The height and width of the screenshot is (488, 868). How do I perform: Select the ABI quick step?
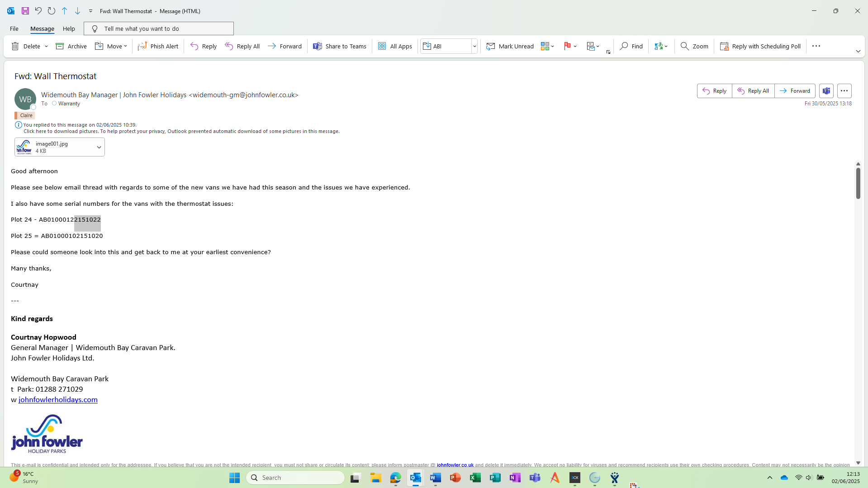coord(446,46)
